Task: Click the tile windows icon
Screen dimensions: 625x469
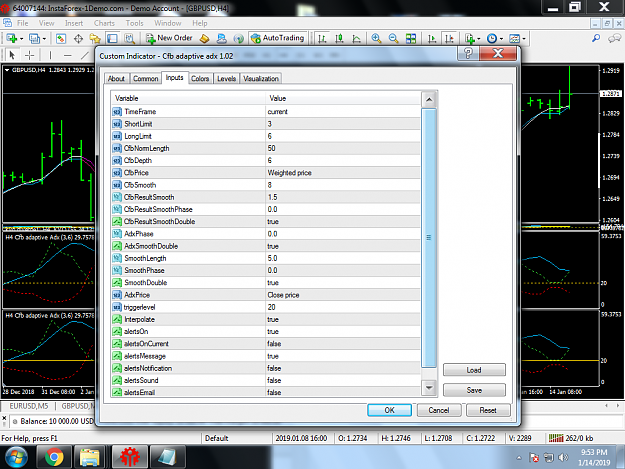Action: click(x=411, y=38)
